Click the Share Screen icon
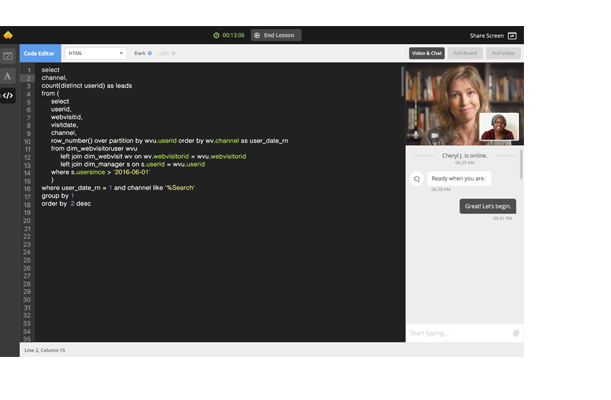Image resolution: width=611 pixels, height=400 pixels. (512, 35)
